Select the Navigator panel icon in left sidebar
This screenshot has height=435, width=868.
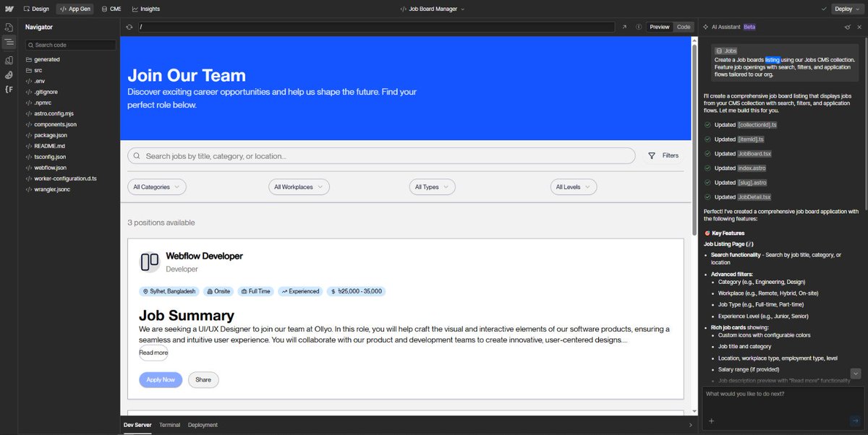coord(9,42)
